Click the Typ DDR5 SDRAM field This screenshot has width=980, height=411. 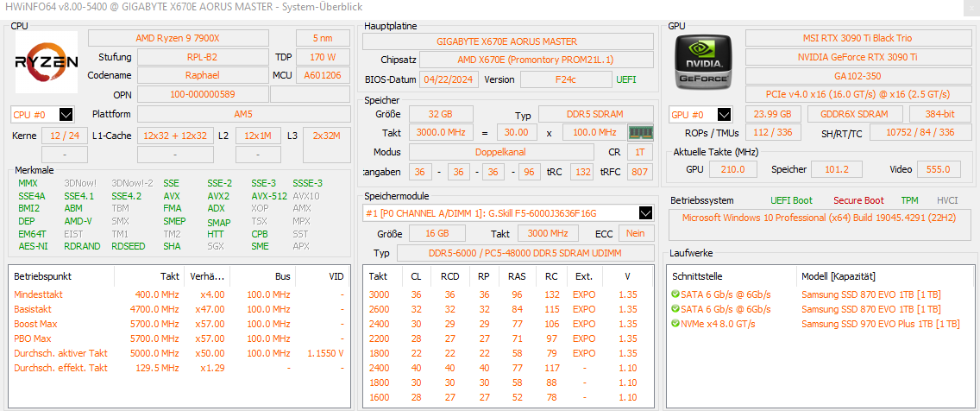pos(595,115)
